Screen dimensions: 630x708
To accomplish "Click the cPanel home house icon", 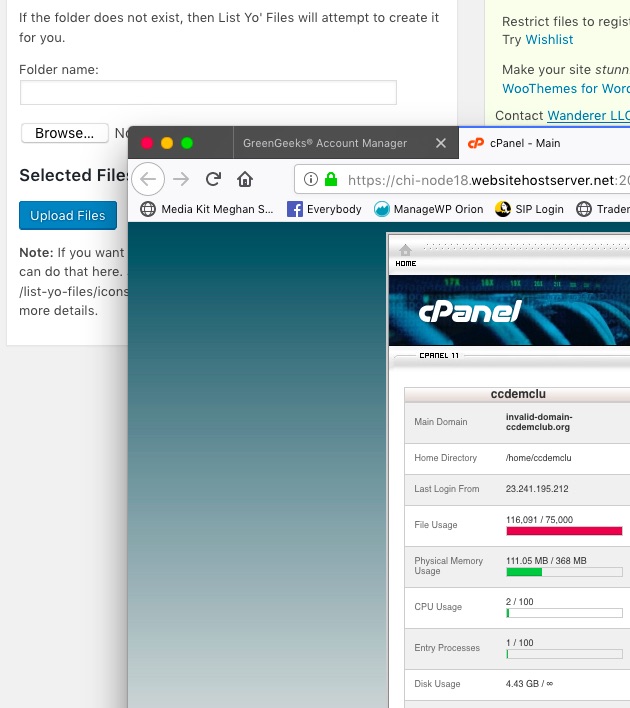I will (x=406, y=250).
